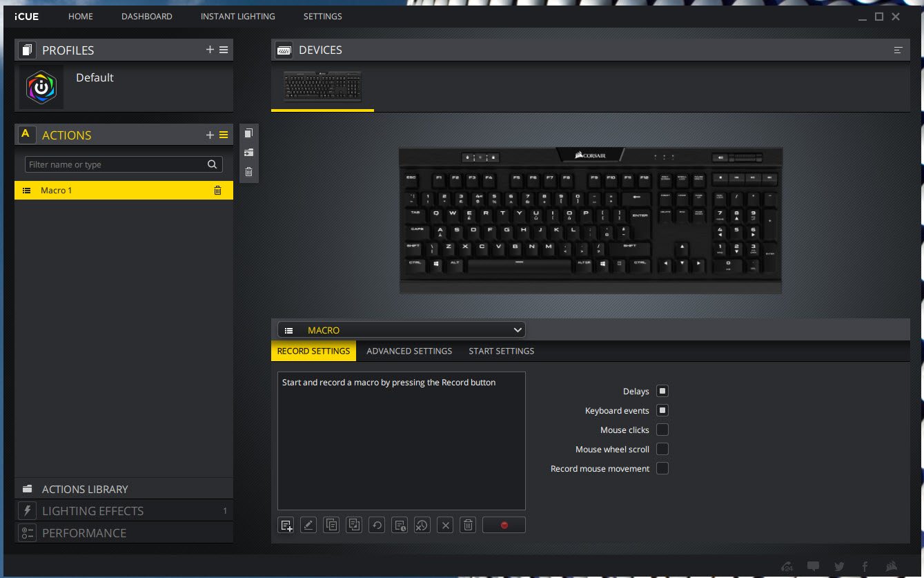The height and width of the screenshot is (578, 924).
Task: Enable the Mouse wheel scroll checkbox
Action: click(x=662, y=449)
